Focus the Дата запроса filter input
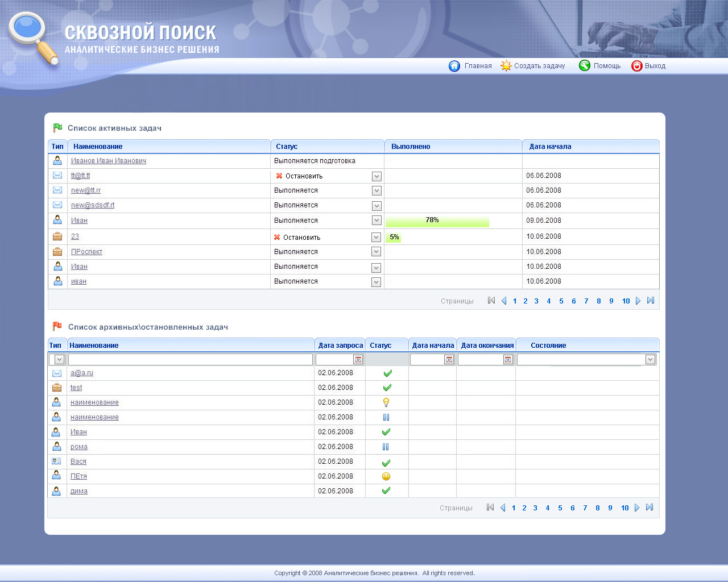The image size is (728, 582). [x=335, y=359]
